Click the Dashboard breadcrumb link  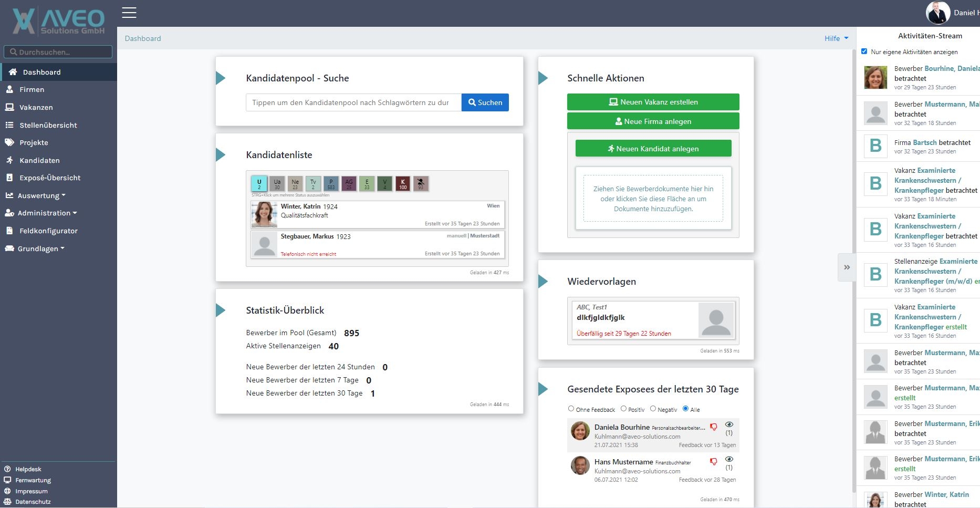coord(143,38)
